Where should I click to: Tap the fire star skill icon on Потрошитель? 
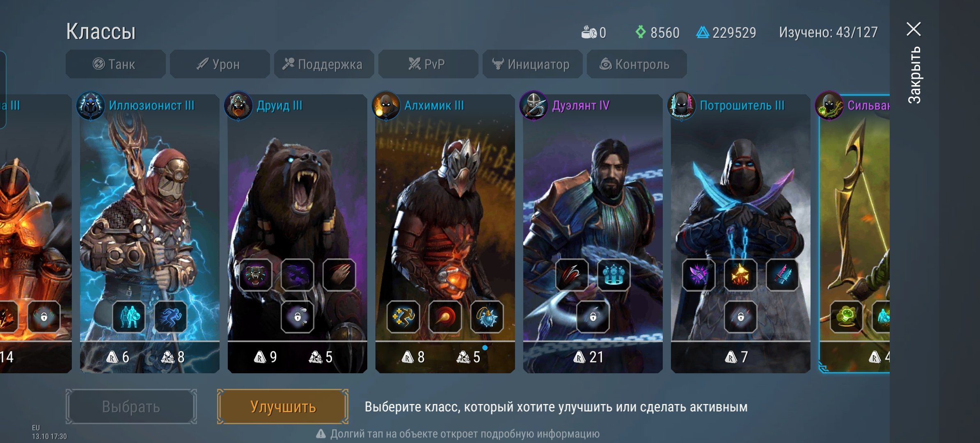(740, 275)
